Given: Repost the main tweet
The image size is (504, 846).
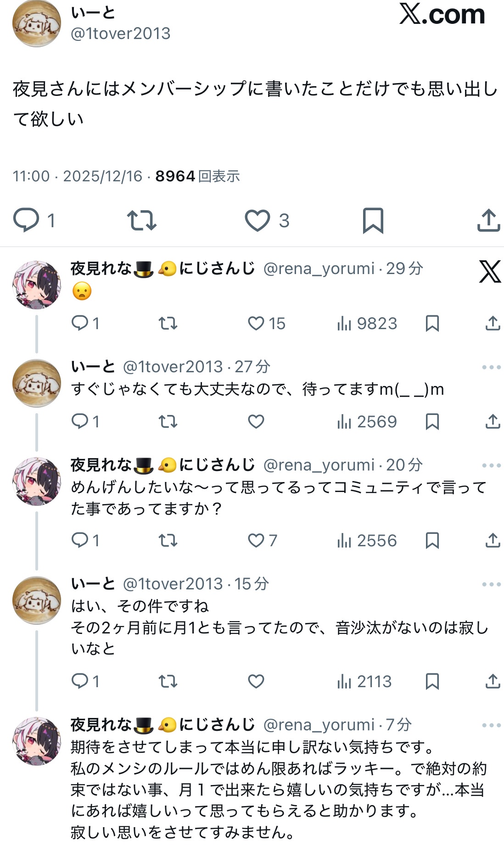Looking at the screenshot, I should click(141, 220).
